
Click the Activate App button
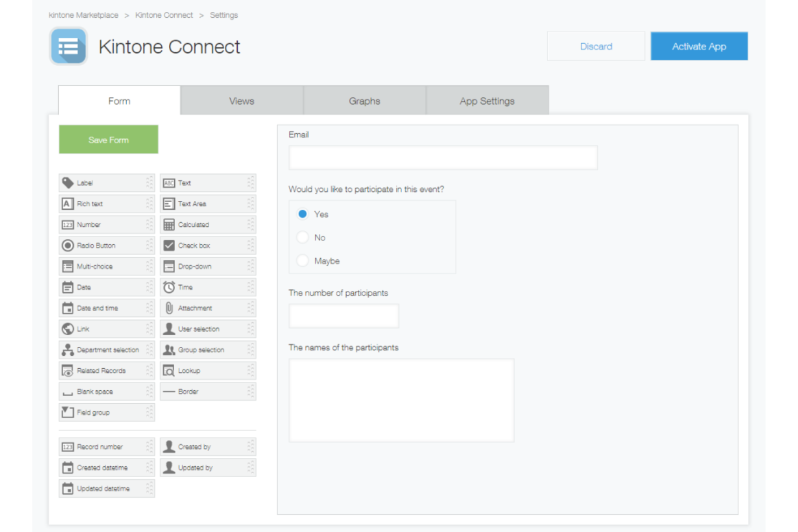point(699,46)
